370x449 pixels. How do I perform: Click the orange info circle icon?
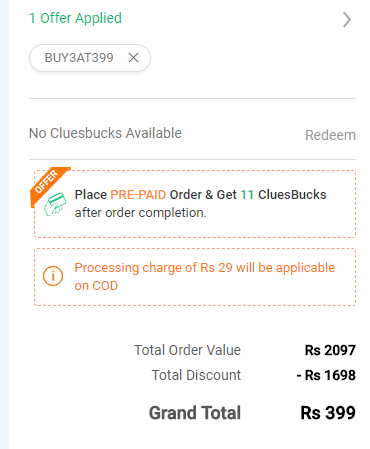[x=53, y=276]
